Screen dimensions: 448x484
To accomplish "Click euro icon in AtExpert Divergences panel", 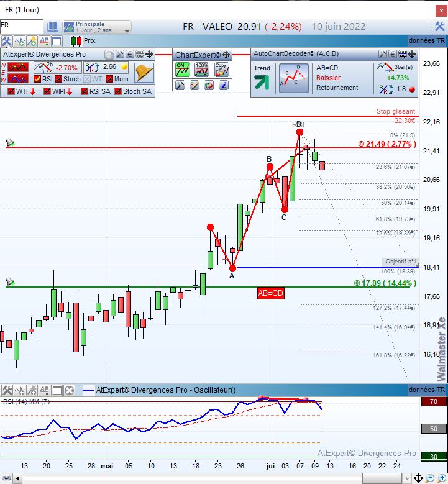I will 130,55.
